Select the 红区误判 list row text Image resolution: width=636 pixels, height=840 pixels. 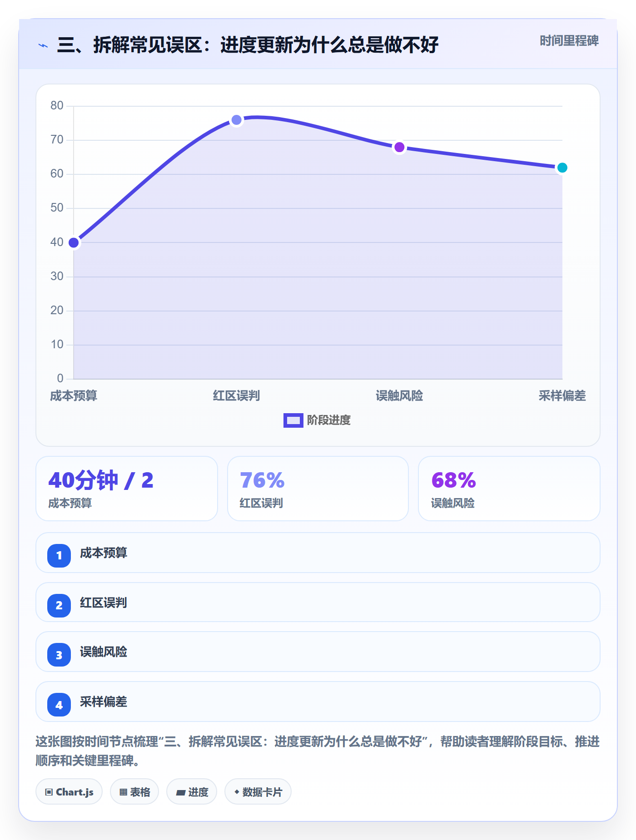pyautogui.click(x=104, y=603)
